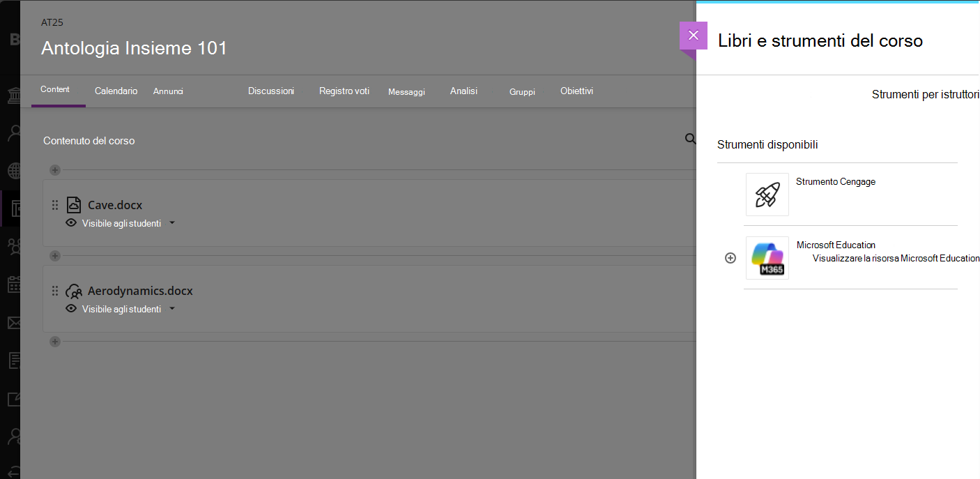Open the groups people icon in sidebar
This screenshot has width=980, height=479.
(x=15, y=246)
